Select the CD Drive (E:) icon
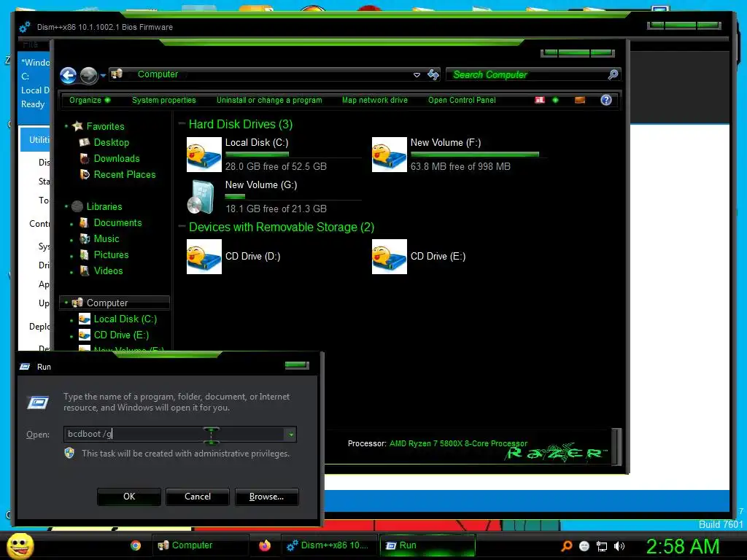 (390, 257)
